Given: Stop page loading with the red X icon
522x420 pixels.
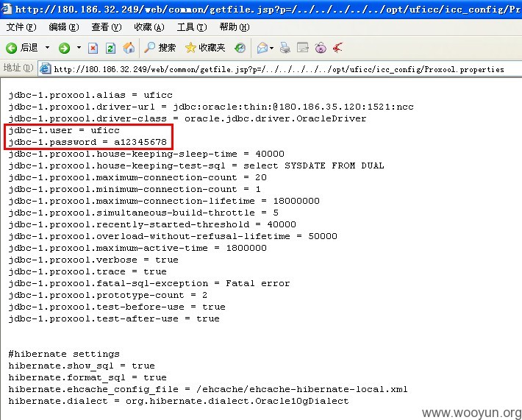Looking at the screenshot, I should point(93,49).
